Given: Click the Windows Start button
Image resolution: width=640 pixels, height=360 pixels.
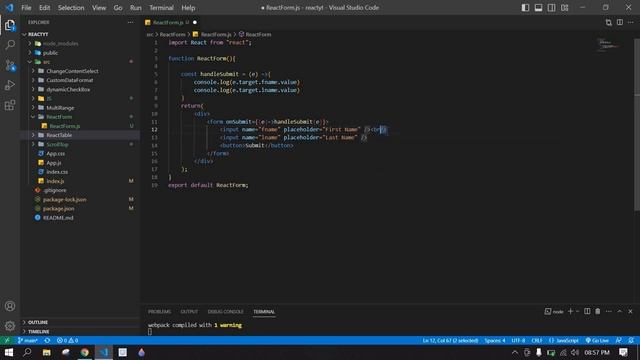Looking at the screenshot, I should pos(9,352).
